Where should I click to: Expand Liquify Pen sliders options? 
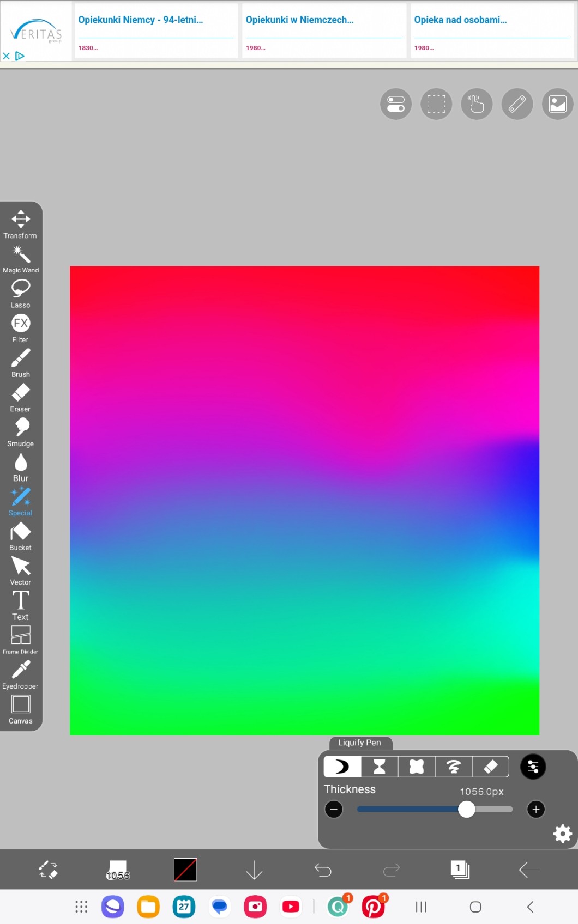tap(533, 767)
